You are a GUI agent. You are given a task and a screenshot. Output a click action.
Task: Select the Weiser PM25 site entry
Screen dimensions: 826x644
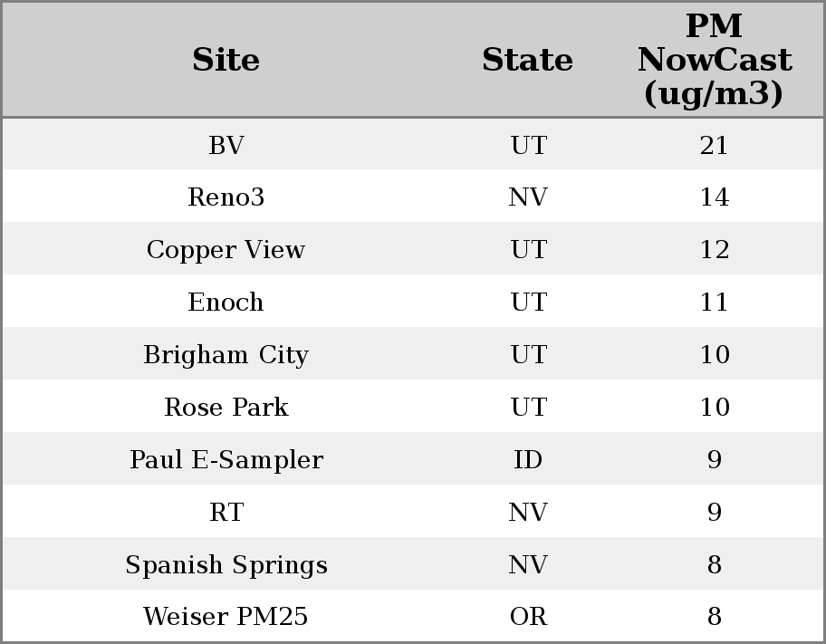[226, 617]
